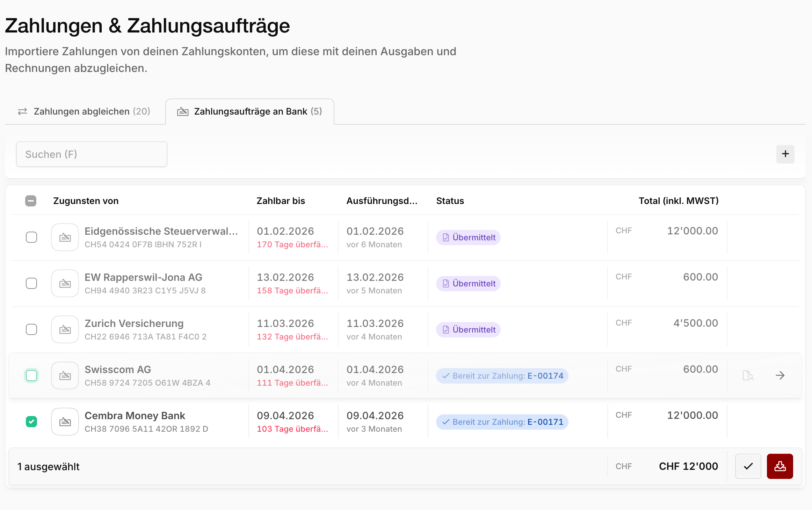Select the Zahlungsaufträge an Bank tab
This screenshot has width=812, height=510.
(x=249, y=111)
